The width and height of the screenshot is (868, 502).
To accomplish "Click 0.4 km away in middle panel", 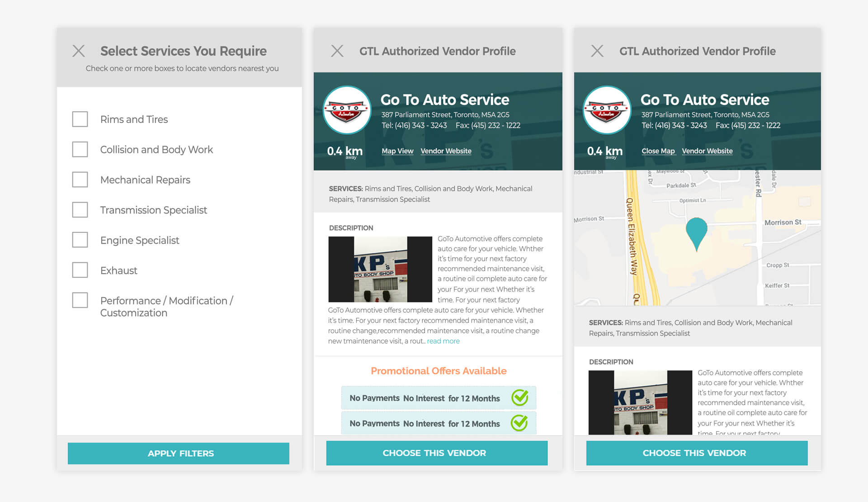I will pos(344,152).
